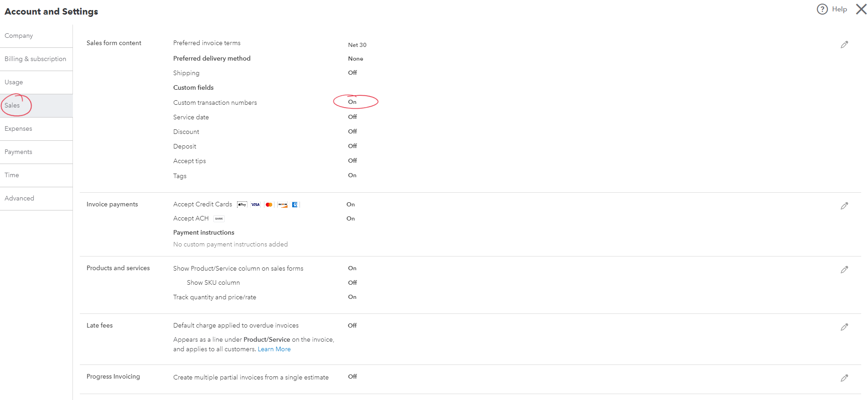Open the Advanced settings tab
Image resolution: width=868 pixels, height=400 pixels.
pyautogui.click(x=36, y=199)
